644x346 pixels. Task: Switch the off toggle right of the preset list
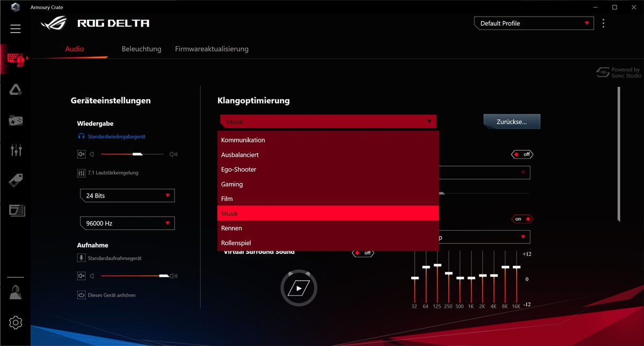522,154
